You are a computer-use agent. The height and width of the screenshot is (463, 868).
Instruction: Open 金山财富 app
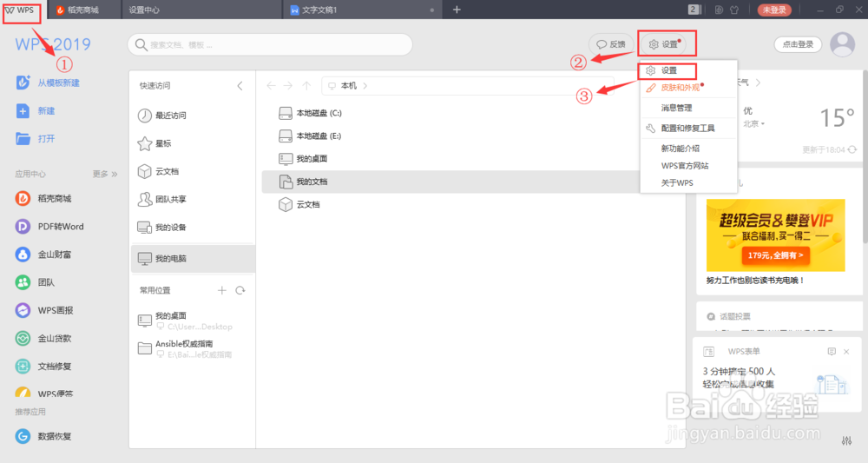[x=43, y=255]
